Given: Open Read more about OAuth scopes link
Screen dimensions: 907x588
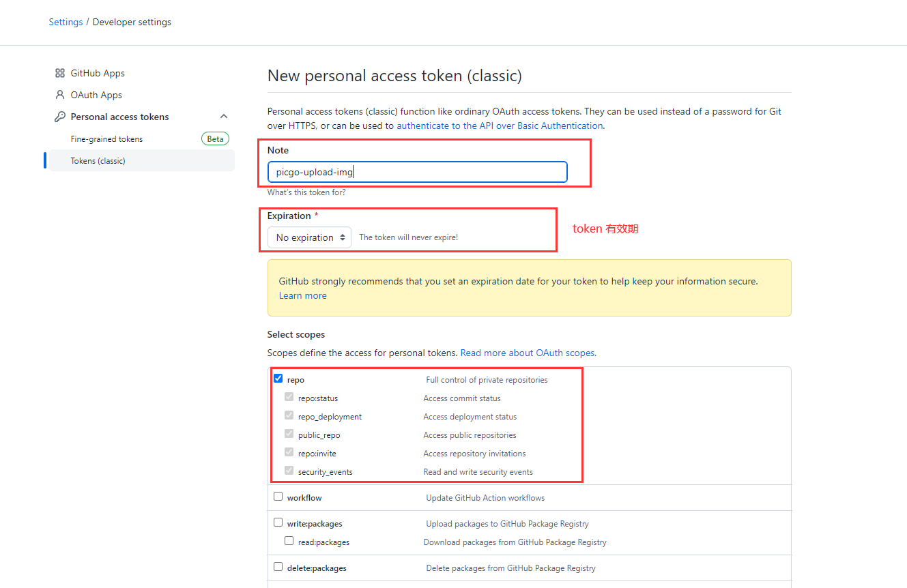Looking at the screenshot, I should pos(528,353).
